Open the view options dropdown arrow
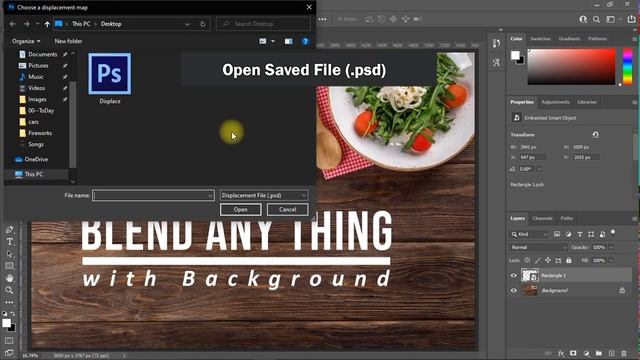Image resolution: width=640 pixels, height=360 pixels. click(x=273, y=41)
